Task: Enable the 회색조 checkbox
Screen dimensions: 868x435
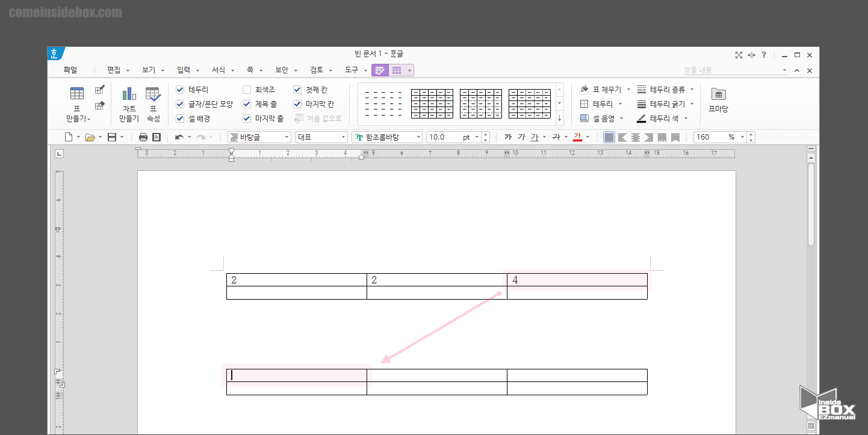Action: click(x=247, y=90)
